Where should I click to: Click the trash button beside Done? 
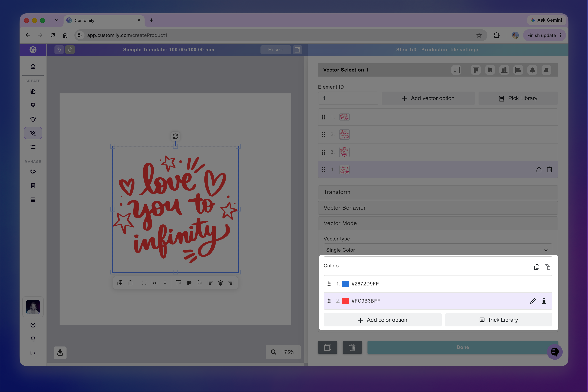[x=352, y=347]
